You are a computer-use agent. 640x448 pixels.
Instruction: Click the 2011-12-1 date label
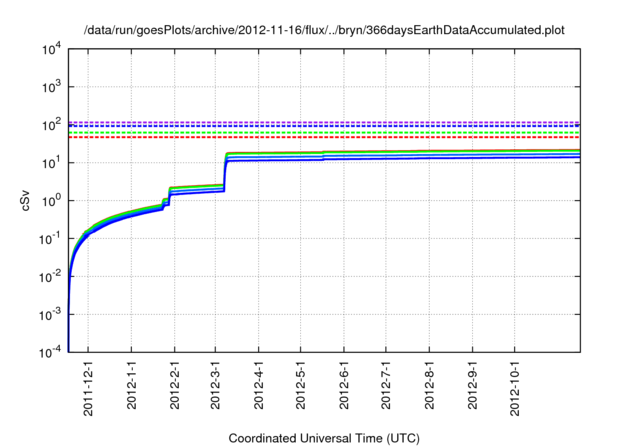pyautogui.click(x=88, y=388)
